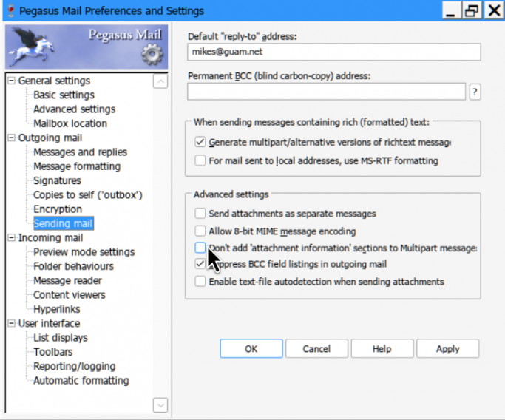Select Folder behaviours page
The width and height of the screenshot is (505, 420).
tap(73, 266)
